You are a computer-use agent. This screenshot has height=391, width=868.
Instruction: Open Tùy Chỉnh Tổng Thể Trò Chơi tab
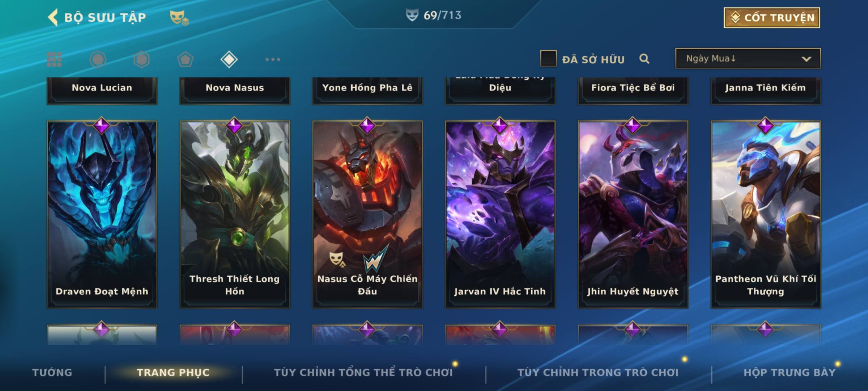(363, 372)
